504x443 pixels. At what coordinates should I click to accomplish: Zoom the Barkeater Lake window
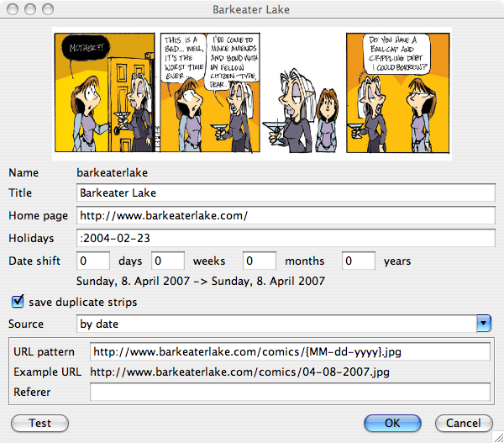point(48,9)
